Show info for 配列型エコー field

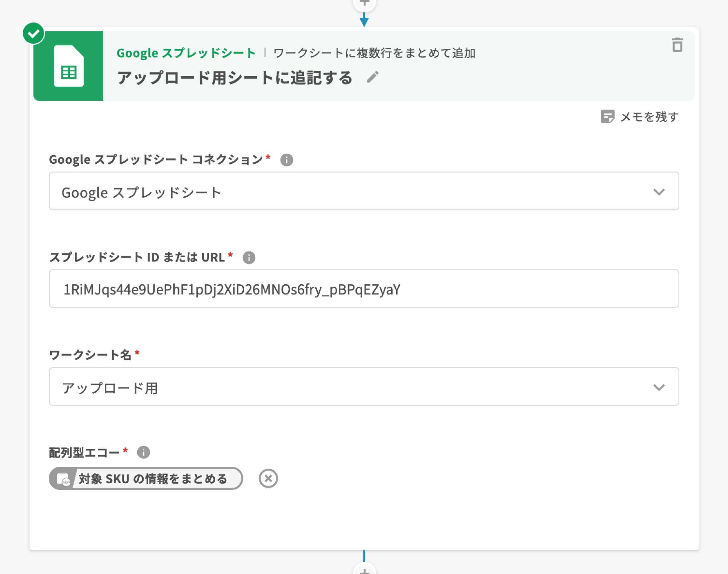point(143,452)
